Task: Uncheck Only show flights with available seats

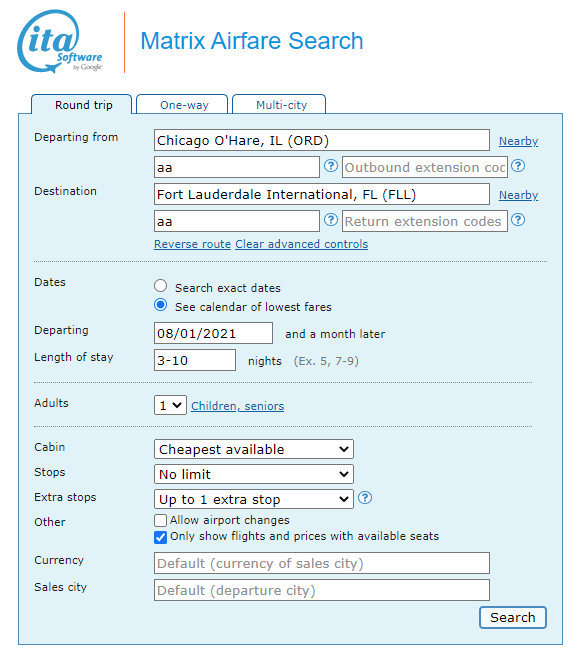Action: tap(160, 537)
